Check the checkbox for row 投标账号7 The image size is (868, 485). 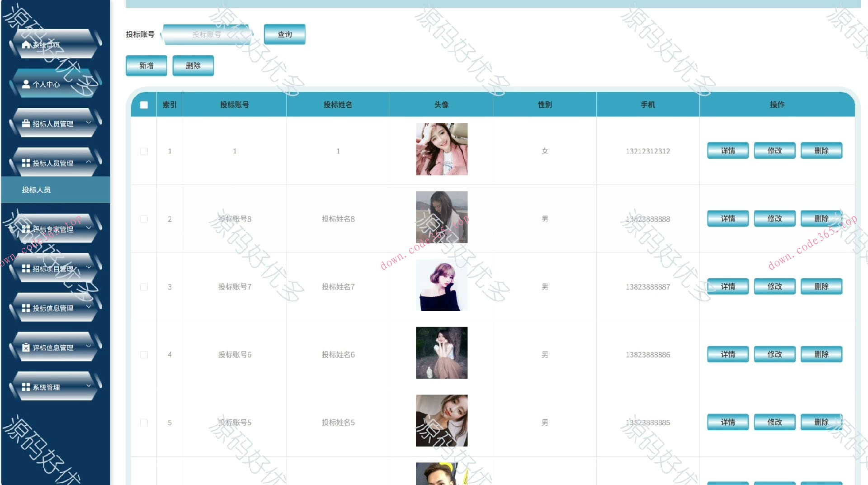pyautogui.click(x=144, y=287)
